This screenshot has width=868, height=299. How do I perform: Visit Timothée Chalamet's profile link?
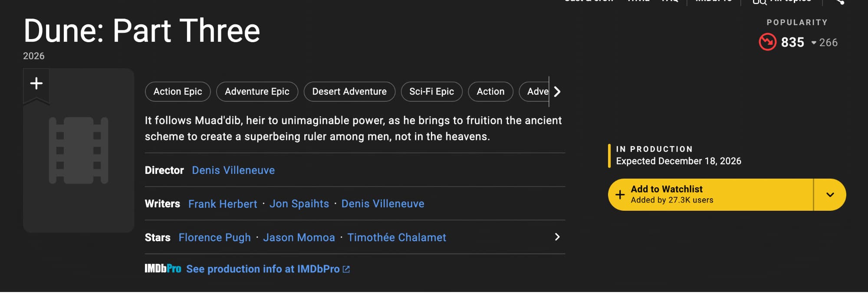[x=397, y=238]
